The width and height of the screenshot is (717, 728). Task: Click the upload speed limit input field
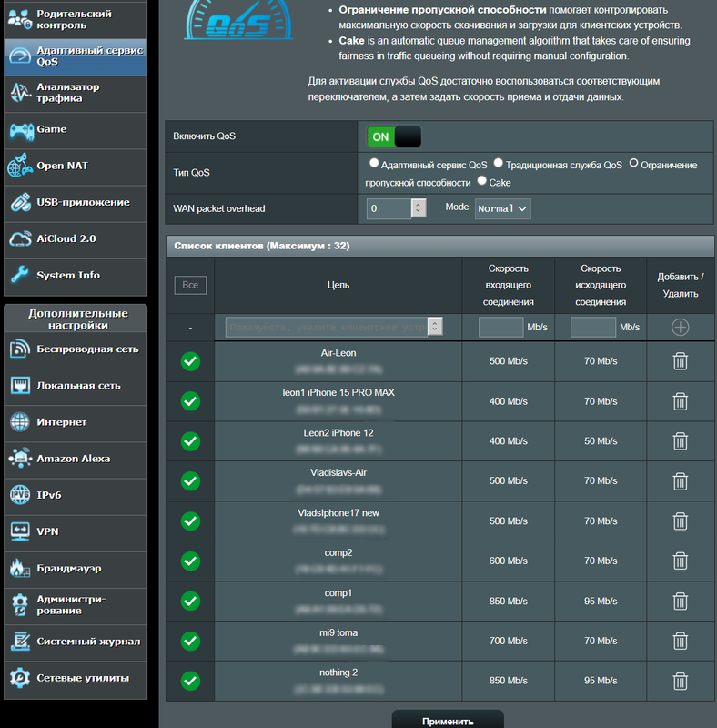pos(593,327)
